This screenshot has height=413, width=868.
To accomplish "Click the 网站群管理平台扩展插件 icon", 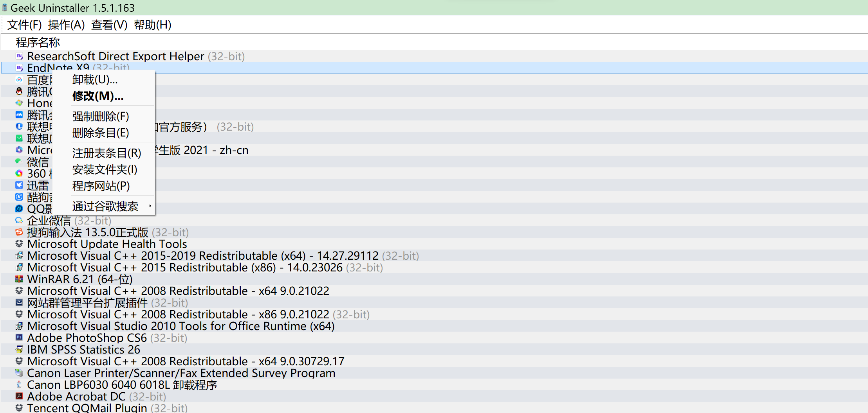I will [x=19, y=303].
